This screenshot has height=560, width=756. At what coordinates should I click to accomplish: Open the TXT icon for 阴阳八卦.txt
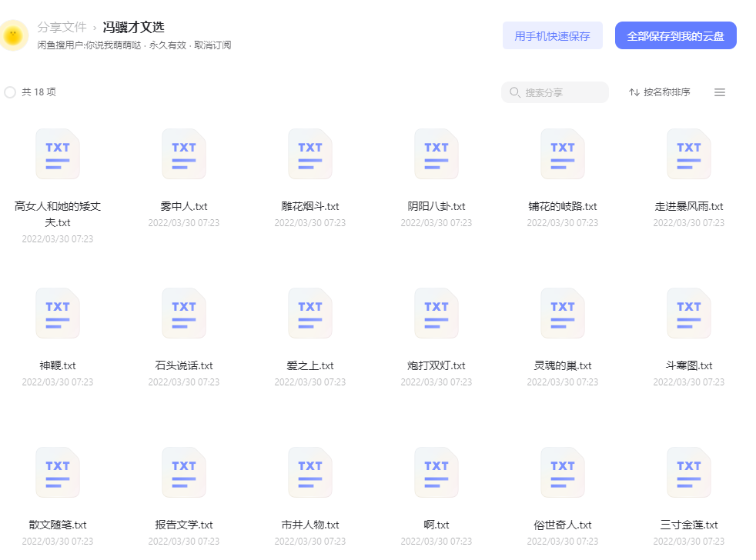pos(437,154)
